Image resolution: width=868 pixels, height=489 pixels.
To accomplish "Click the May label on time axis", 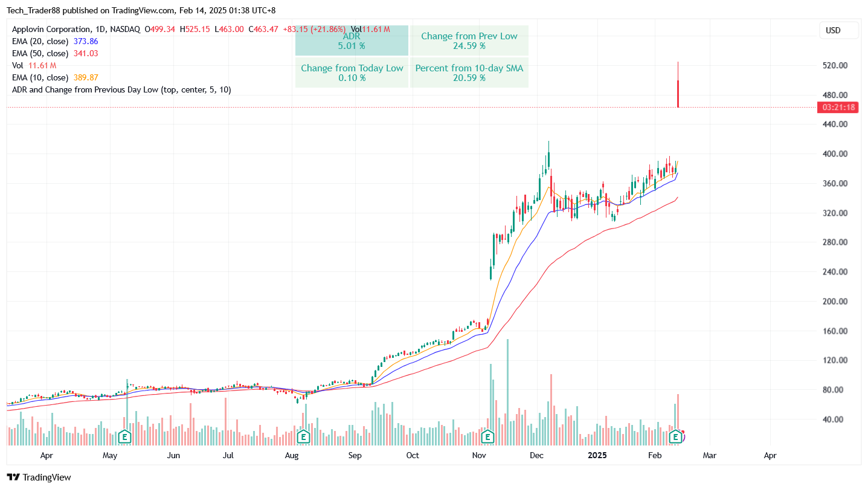I will [x=109, y=455].
